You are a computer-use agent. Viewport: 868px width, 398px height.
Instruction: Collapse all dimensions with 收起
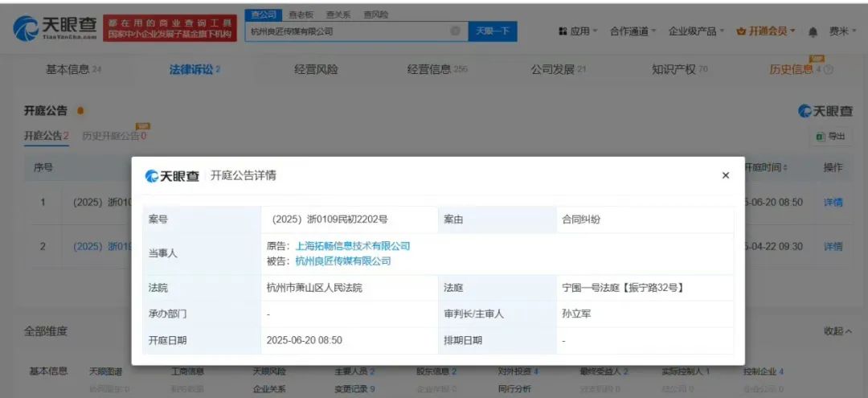click(838, 331)
